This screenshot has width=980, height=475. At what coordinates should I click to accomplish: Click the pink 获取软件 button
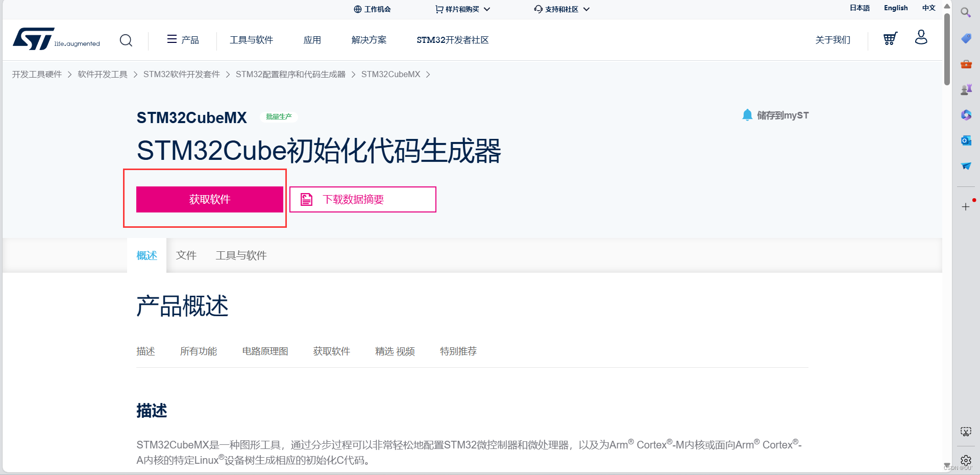pos(210,199)
